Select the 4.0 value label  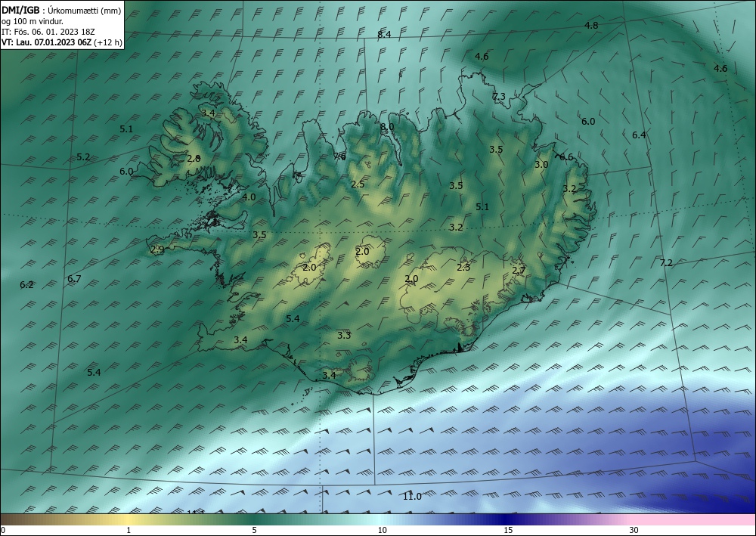[x=249, y=197]
